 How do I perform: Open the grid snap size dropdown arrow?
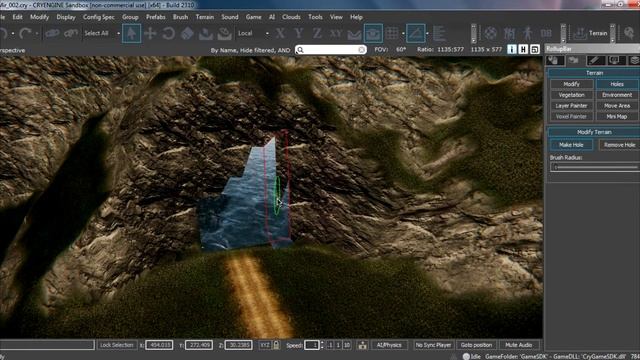(403, 33)
